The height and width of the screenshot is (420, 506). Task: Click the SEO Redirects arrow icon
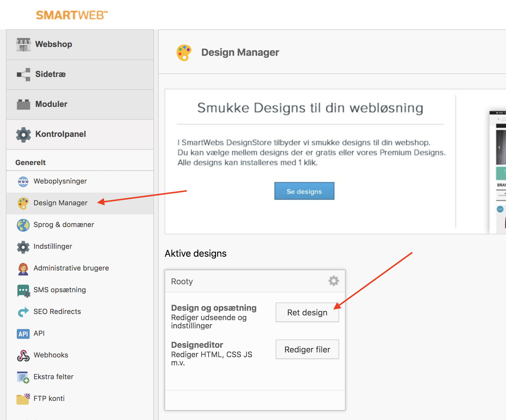[23, 312]
